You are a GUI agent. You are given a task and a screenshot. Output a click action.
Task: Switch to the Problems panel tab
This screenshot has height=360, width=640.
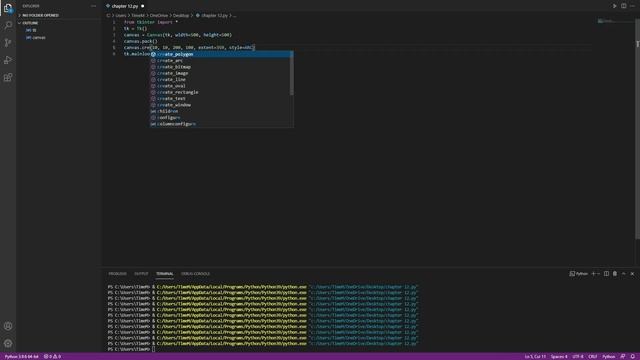pyautogui.click(x=118, y=274)
